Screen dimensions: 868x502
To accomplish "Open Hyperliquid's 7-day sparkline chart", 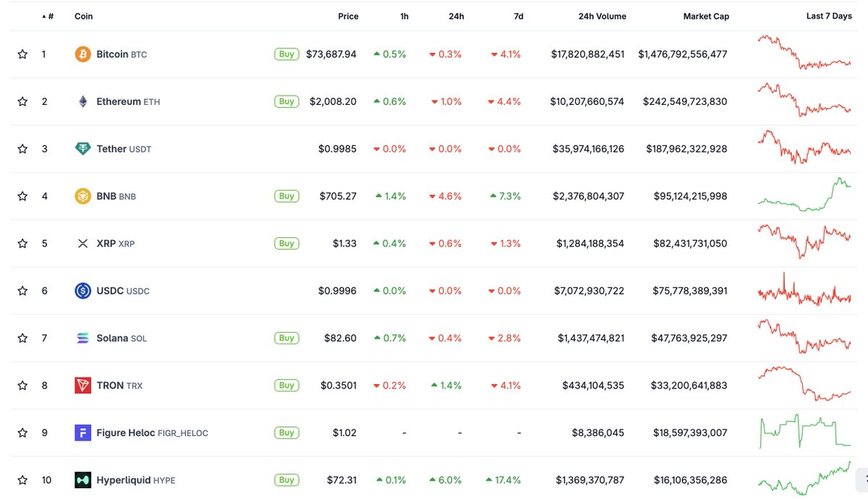I will (804, 478).
